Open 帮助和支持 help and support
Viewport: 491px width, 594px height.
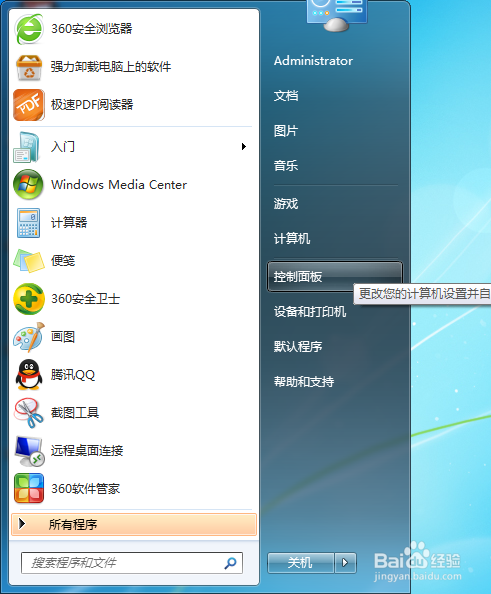click(x=304, y=381)
